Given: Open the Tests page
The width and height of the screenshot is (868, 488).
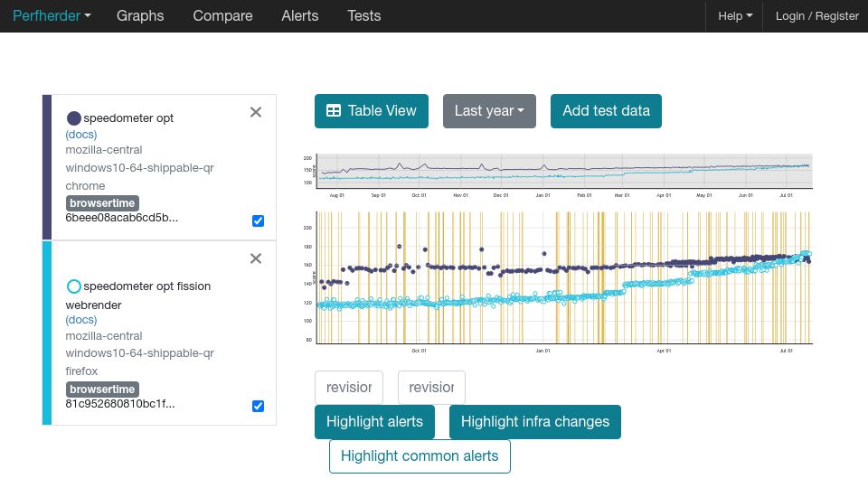Looking at the screenshot, I should coord(363,16).
